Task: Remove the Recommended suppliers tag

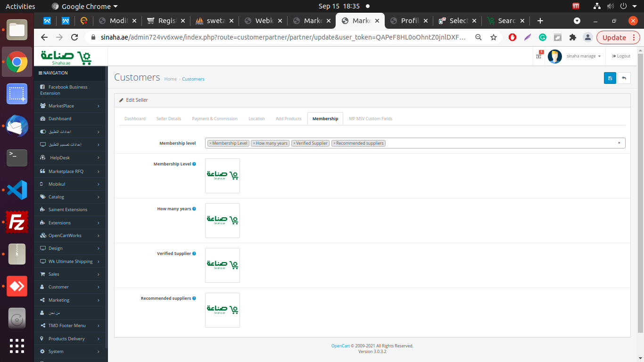Action: (334, 143)
